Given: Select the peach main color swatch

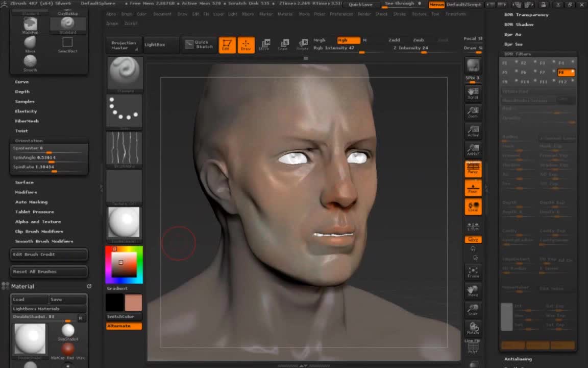Looking at the screenshot, I should coord(134,303).
